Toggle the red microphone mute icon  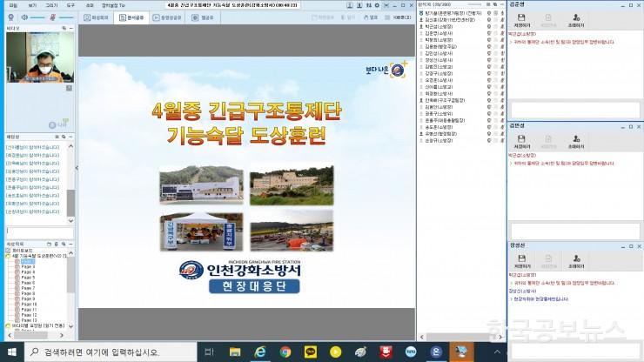click(52, 17)
